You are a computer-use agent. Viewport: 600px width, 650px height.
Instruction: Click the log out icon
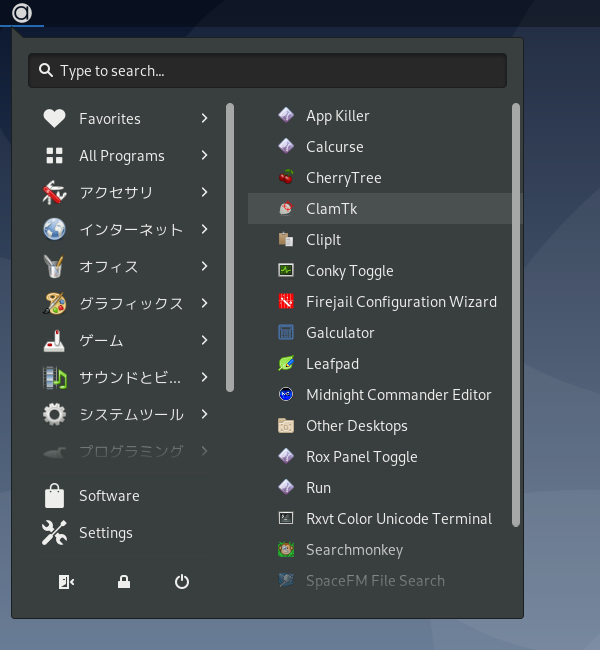coord(66,582)
